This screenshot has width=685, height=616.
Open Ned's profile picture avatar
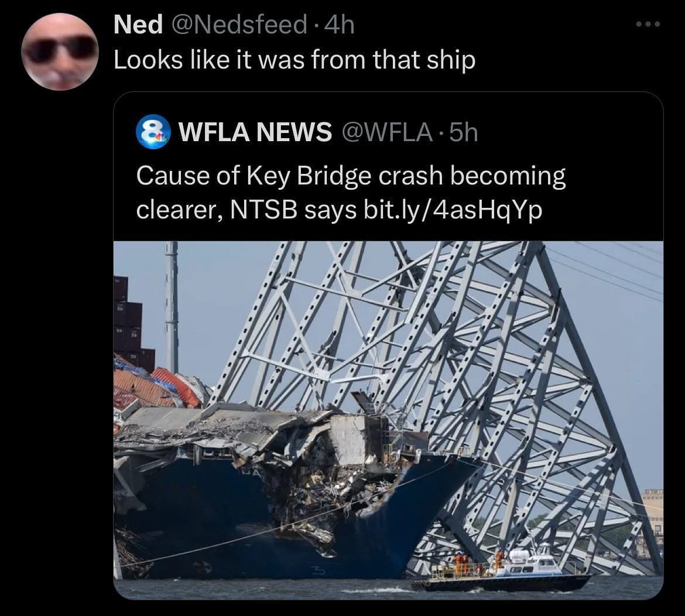[60, 52]
